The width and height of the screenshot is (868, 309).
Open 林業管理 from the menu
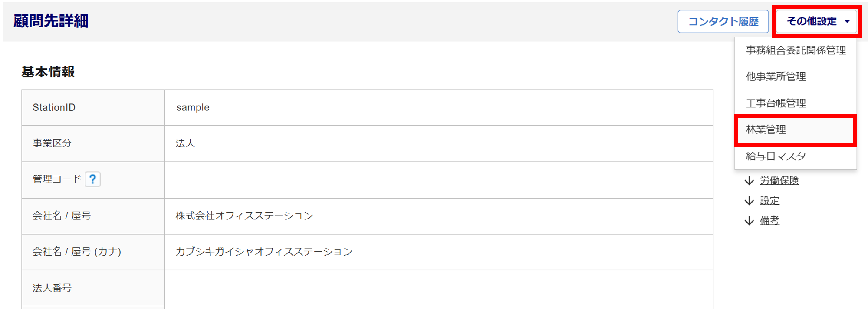click(x=766, y=130)
